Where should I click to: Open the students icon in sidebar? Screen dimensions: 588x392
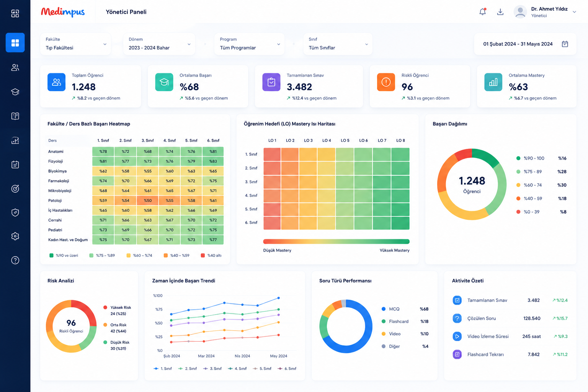click(15, 67)
